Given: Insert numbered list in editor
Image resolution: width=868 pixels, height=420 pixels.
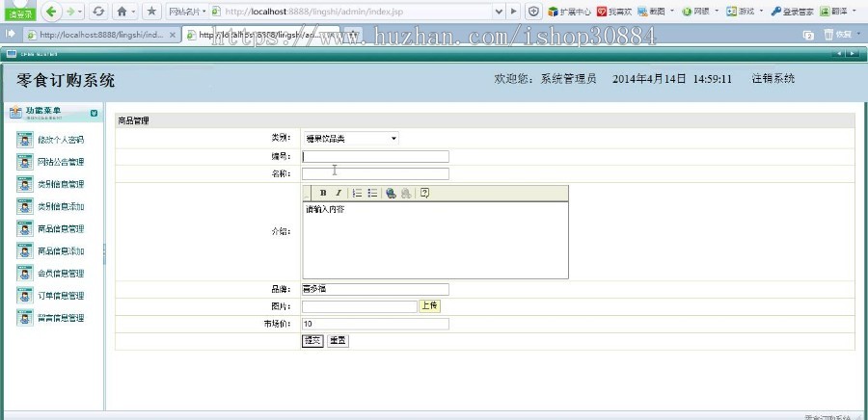Looking at the screenshot, I should click(357, 193).
